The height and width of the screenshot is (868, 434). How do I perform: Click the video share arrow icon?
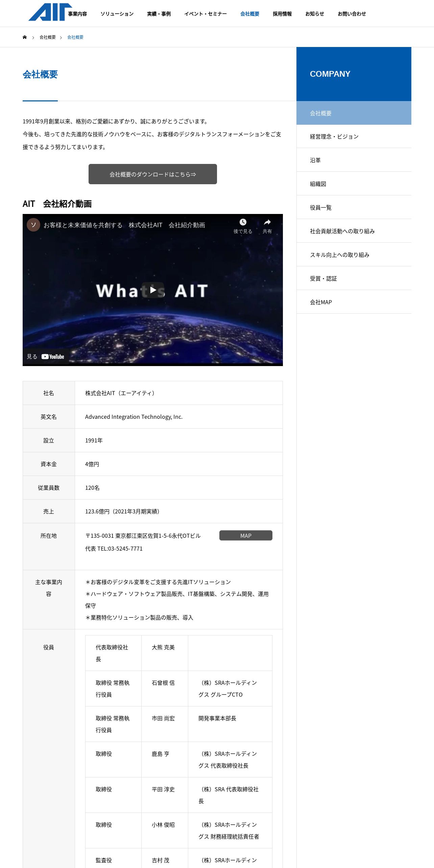click(x=267, y=222)
